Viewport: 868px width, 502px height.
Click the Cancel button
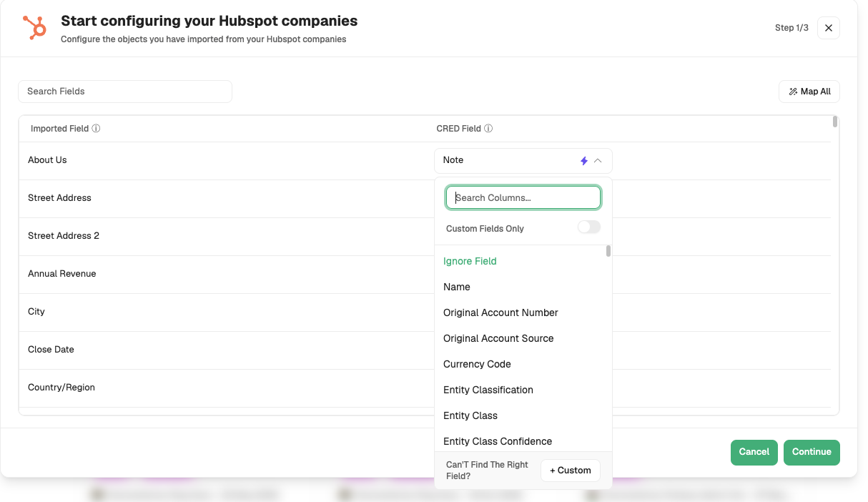point(754,452)
